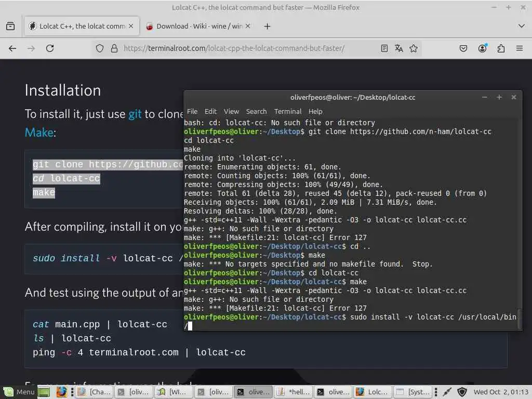Image resolution: width=532 pixels, height=399 pixels.
Task: Close the terminal window
Action: coord(514,97)
